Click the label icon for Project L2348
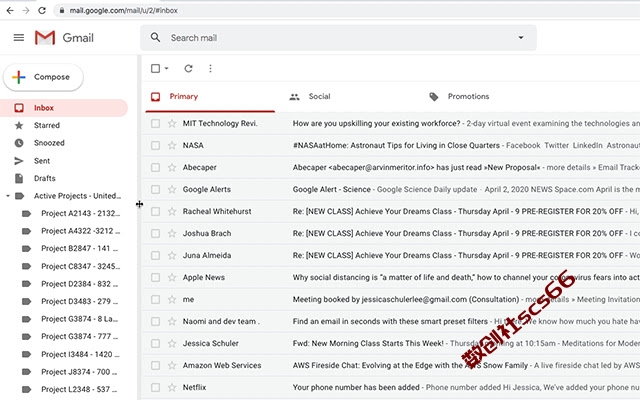640x400 pixels. click(26, 389)
